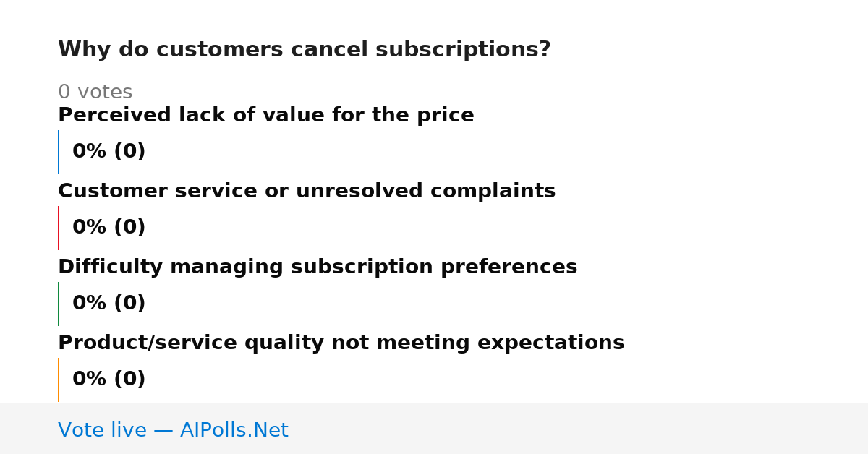The image size is (868, 454).
Task: Click the green result bar for subscription preferences
Action: tap(58, 304)
